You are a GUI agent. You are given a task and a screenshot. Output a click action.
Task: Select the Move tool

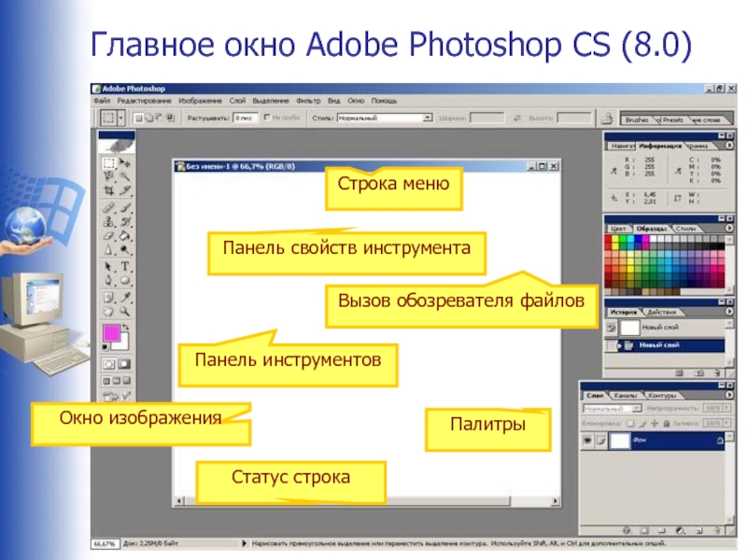(125, 163)
